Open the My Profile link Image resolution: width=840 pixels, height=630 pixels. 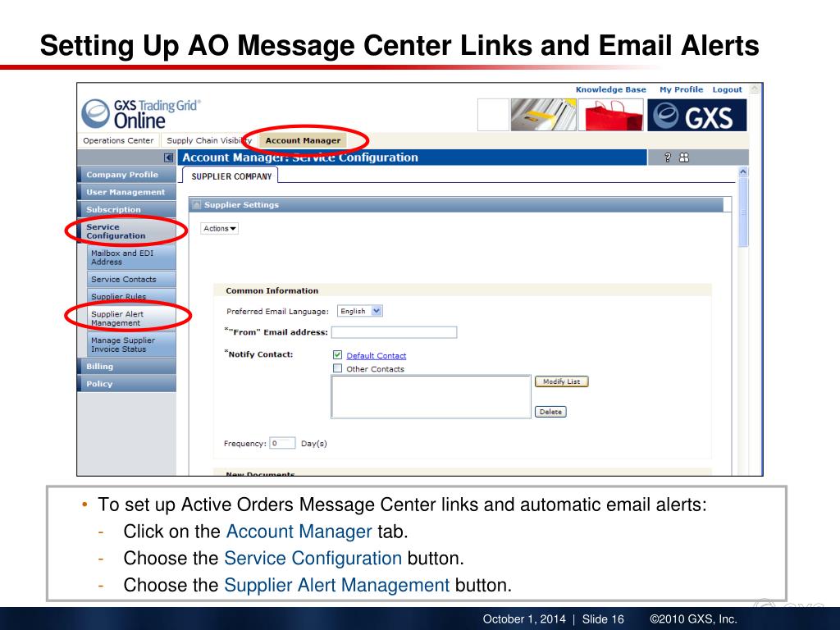point(681,89)
